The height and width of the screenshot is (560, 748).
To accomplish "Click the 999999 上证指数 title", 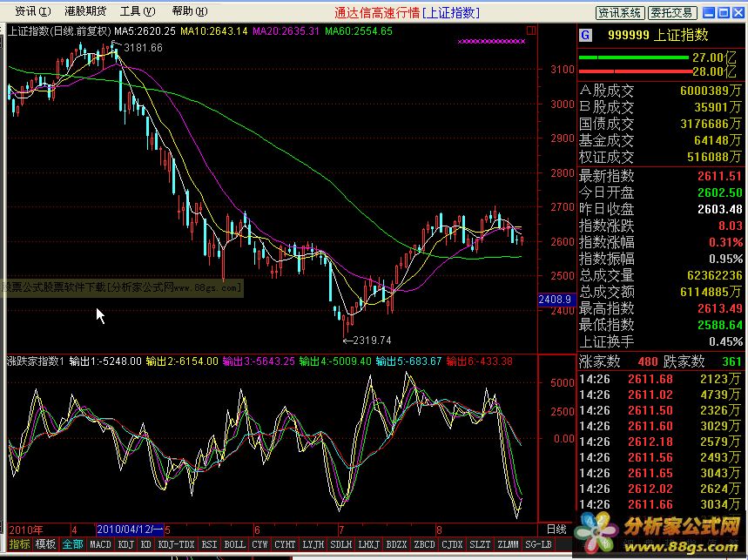I will click(657, 35).
